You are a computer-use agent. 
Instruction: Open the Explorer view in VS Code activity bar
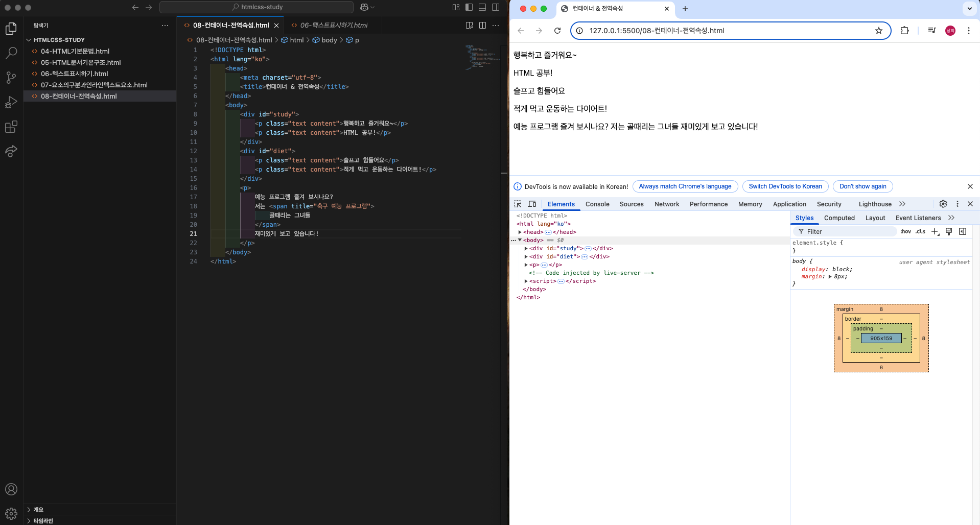click(x=11, y=29)
